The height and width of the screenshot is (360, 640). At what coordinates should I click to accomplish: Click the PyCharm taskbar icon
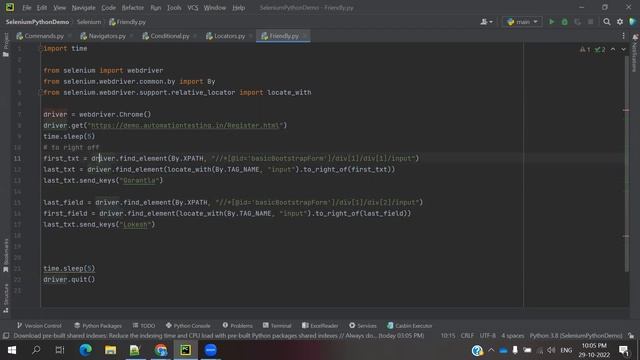[x=185, y=350]
